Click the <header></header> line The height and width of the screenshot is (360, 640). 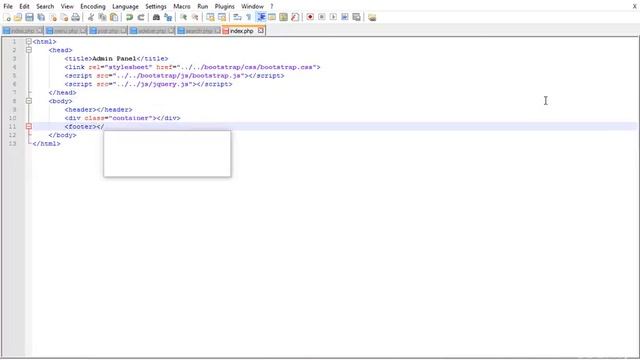(98, 109)
